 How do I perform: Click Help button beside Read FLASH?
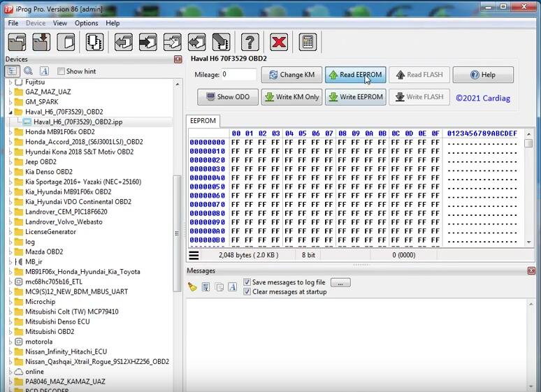click(x=483, y=75)
